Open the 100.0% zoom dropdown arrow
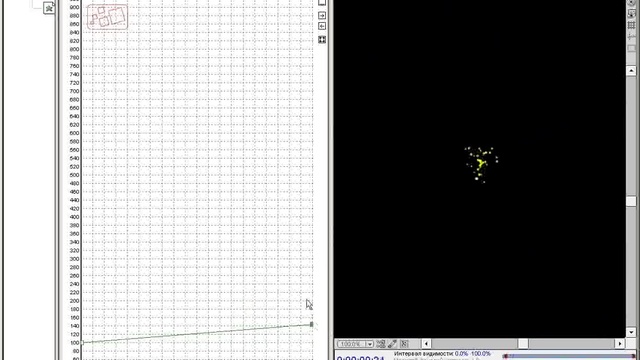The image size is (640, 360). [369, 344]
